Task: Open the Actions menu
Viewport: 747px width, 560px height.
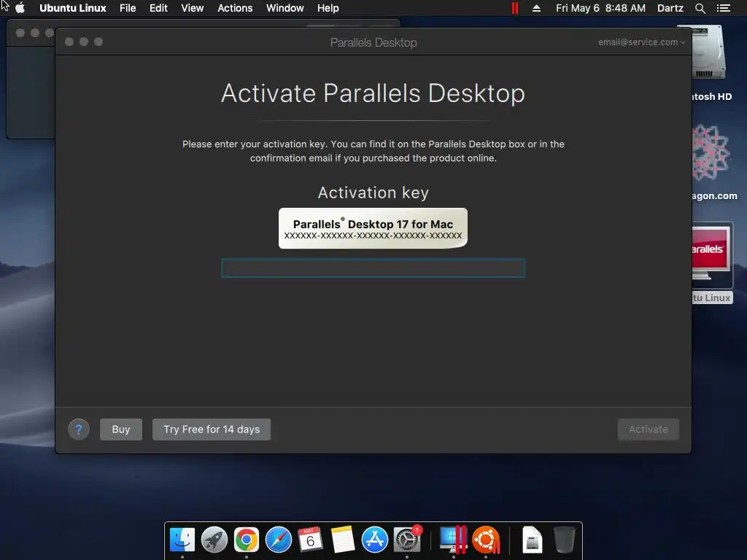Action: 234,8
